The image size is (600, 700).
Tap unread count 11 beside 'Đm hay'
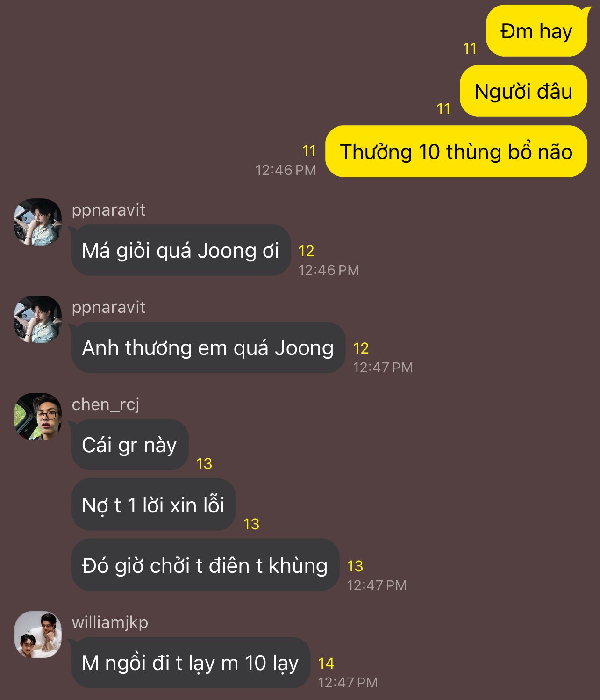click(x=470, y=48)
